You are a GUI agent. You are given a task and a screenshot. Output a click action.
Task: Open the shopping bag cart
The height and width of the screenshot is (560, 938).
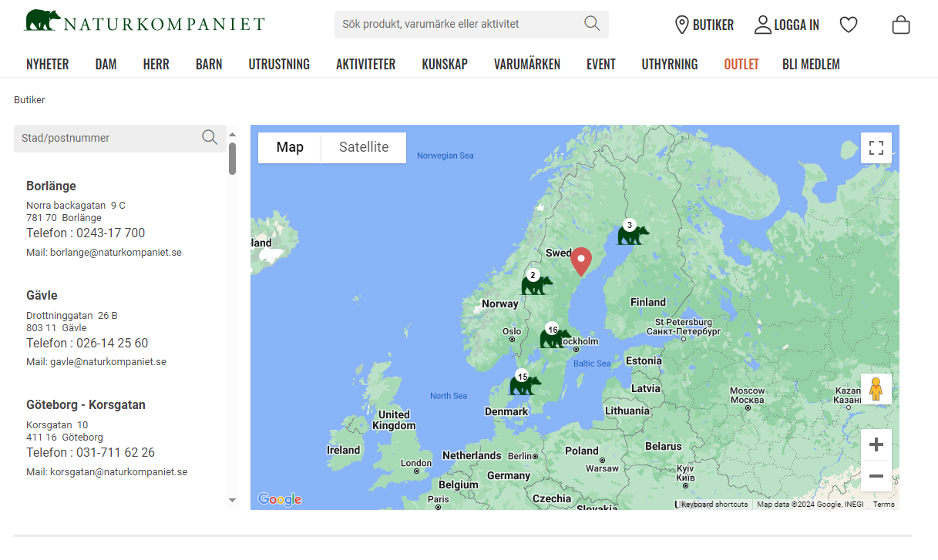[901, 25]
